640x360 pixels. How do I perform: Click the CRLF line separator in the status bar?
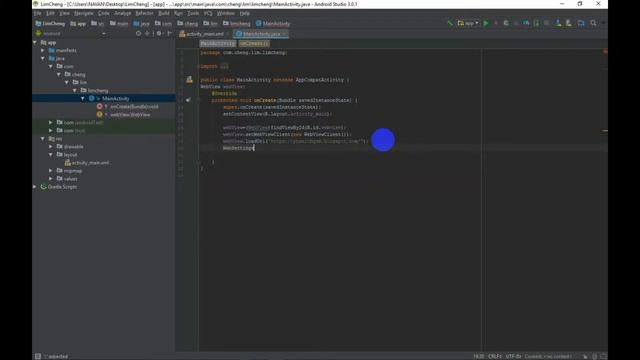(x=495, y=356)
